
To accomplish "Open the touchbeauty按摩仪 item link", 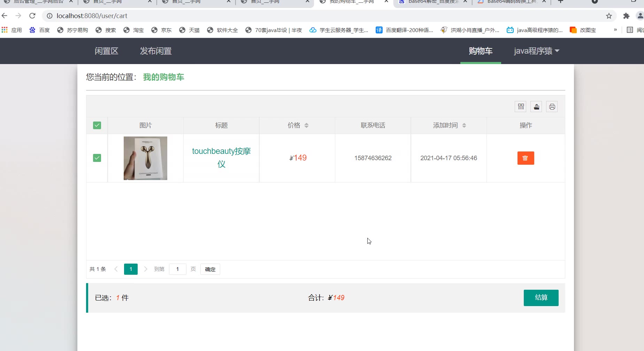I will coord(221,157).
